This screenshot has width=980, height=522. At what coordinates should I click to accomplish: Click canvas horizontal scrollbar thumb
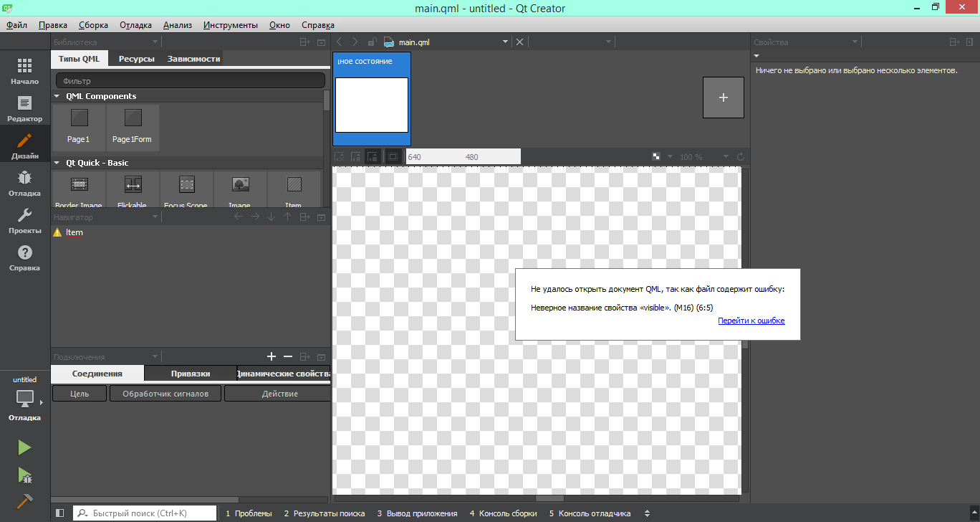pos(550,498)
